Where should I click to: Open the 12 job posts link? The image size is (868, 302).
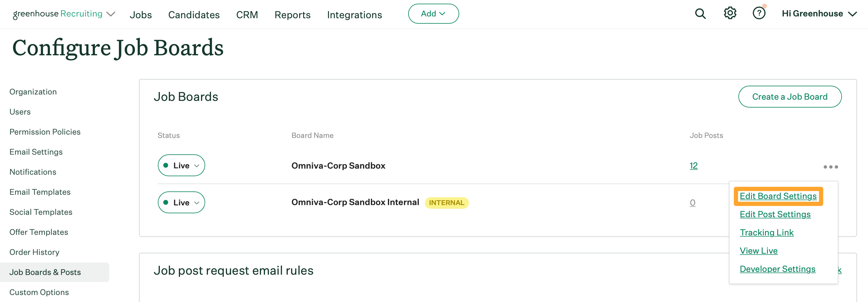pyautogui.click(x=693, y=166)
